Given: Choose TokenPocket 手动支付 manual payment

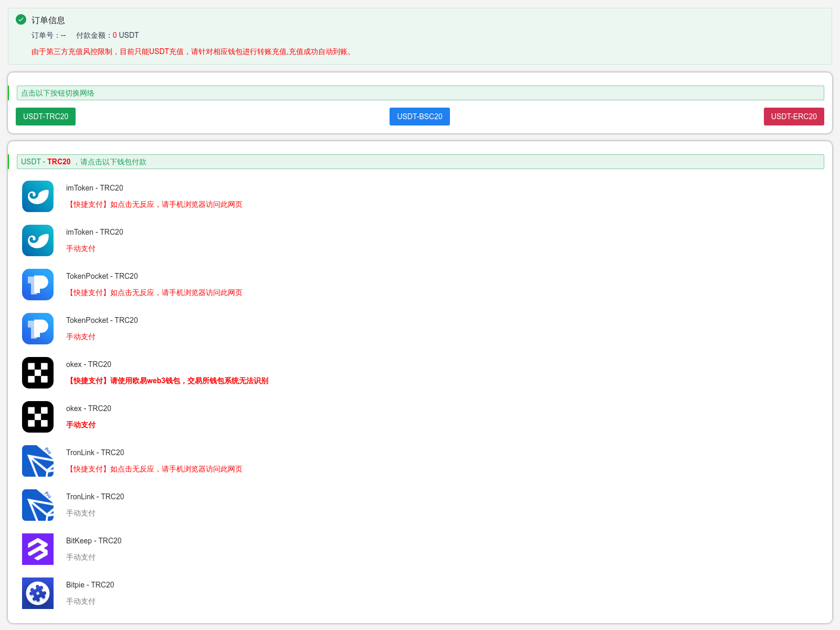Looking at the screenshot, I should pyautogui.click(x=81, y=337).
